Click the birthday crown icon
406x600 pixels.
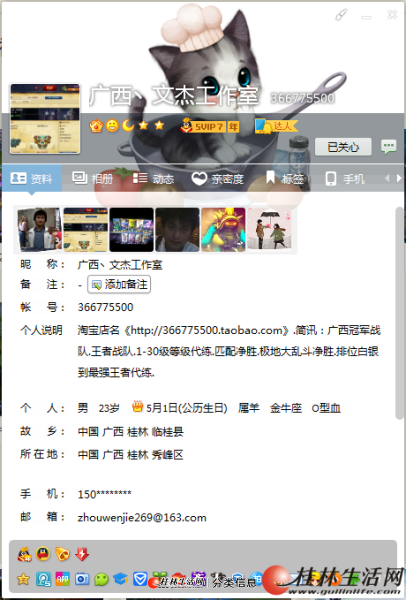point(137,406)
